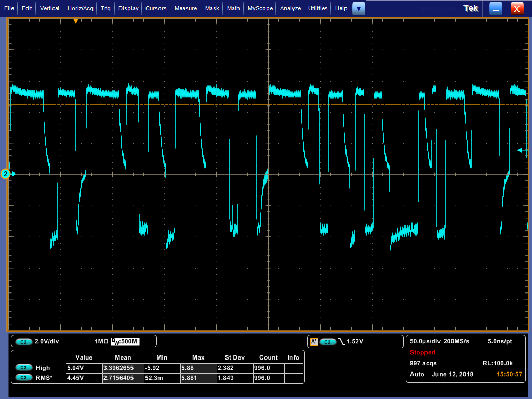Click the A trigger indicator icon
This screenshot has height=399, width=532.
(x=314, y=342)
